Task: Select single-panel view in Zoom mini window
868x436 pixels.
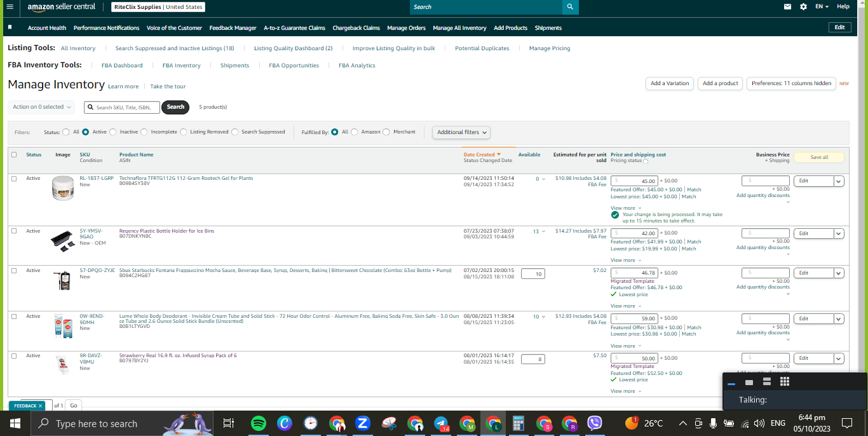Action: coord(749,382)
